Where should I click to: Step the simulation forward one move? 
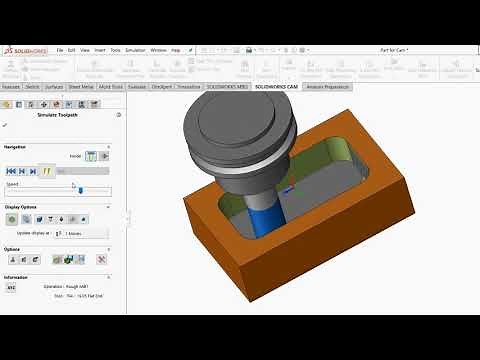coord(33,171)
